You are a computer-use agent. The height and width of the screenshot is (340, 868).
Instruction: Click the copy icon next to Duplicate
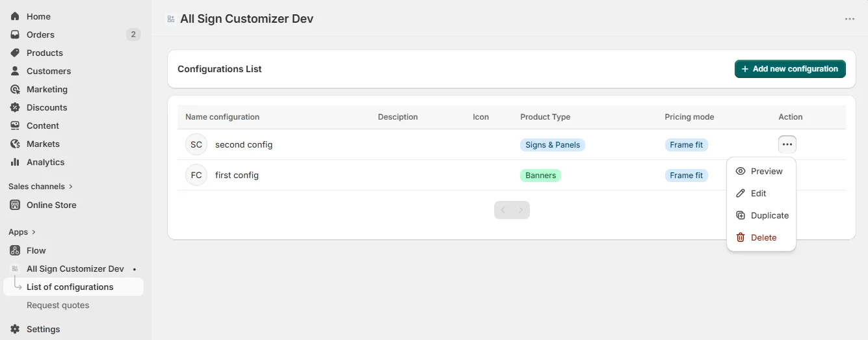(x=741, y=215)
